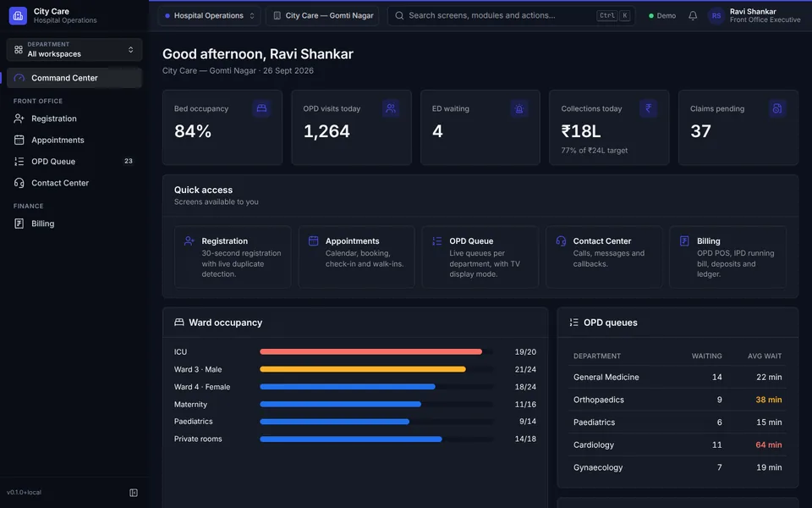Click the AVG WAIT column header
Screen dimensions: 812x508
(x=765, y=356)
